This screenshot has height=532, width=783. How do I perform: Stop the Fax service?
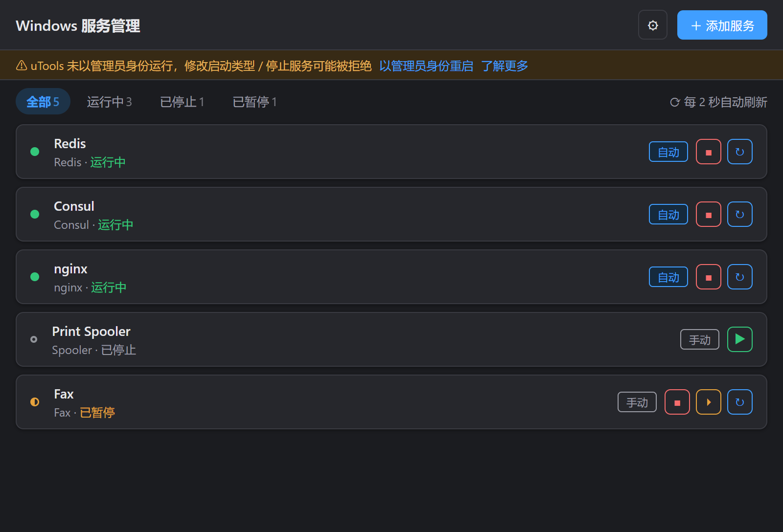point(677,402)
